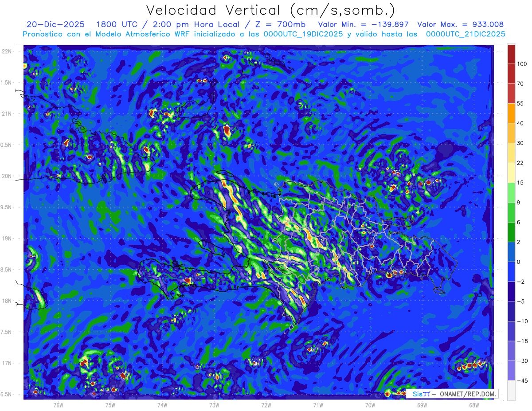Pick the orange color band between 40 and 55

coord(511,113)
